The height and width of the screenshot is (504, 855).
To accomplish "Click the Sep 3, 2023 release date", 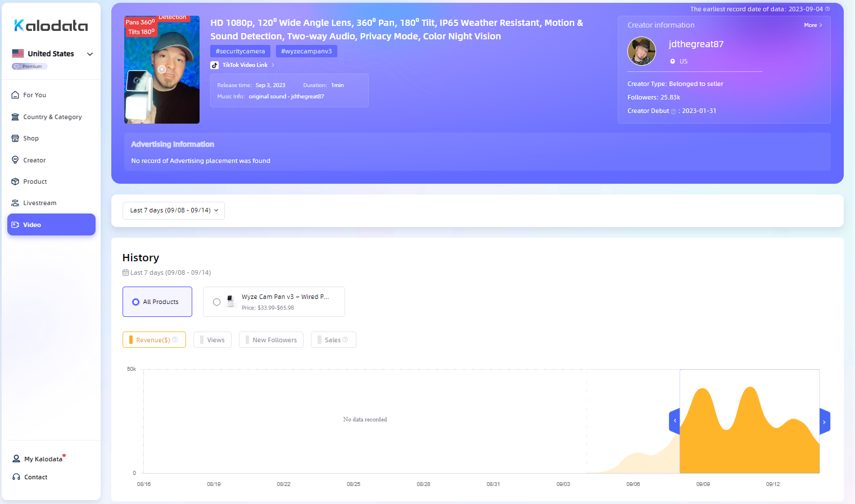I will 270,85.
